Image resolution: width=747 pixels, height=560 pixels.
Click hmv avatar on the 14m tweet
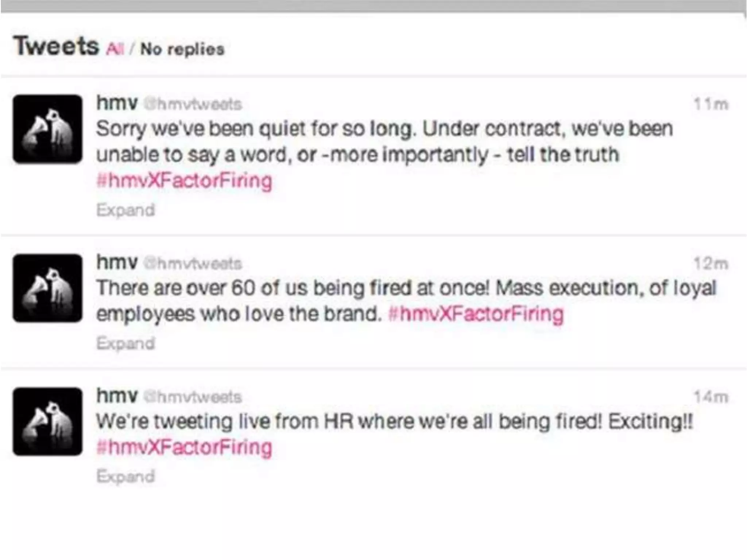(x=47, y=421)
